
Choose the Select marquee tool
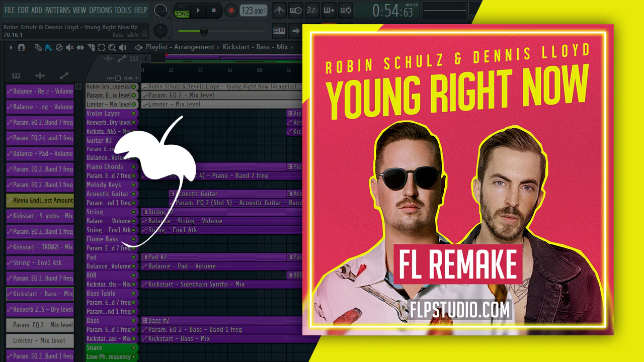point(101,48)
